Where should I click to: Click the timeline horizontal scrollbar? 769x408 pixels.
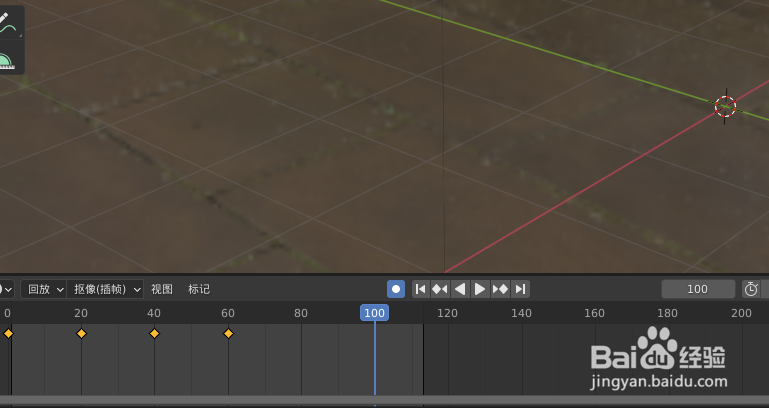pyautogui.click(x=384, y=400)
